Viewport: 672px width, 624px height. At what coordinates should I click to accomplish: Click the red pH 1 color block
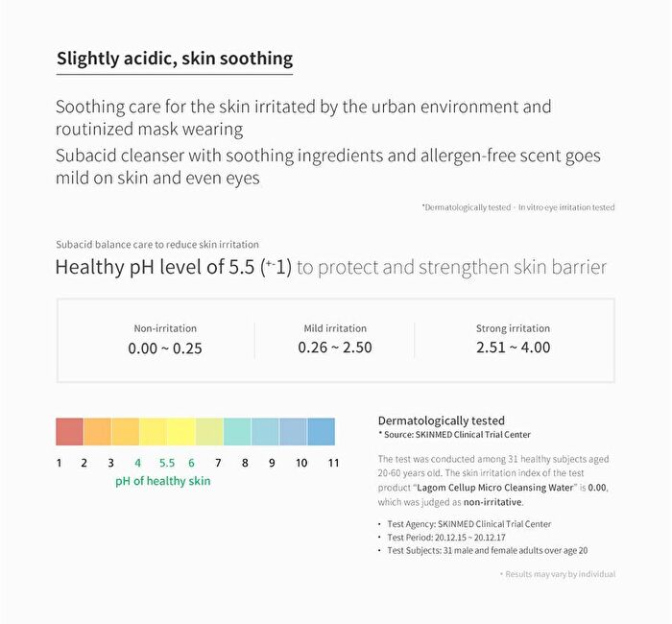69,432
